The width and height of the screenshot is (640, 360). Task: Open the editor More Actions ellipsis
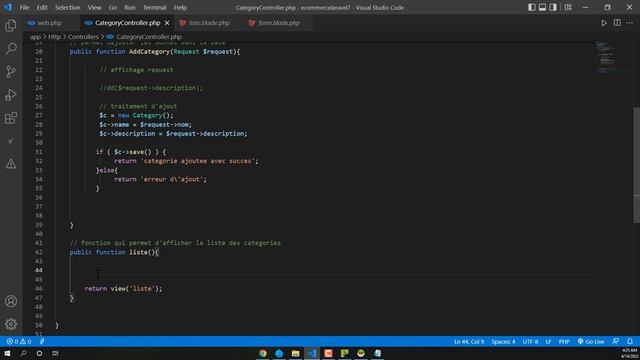[629, 23]
